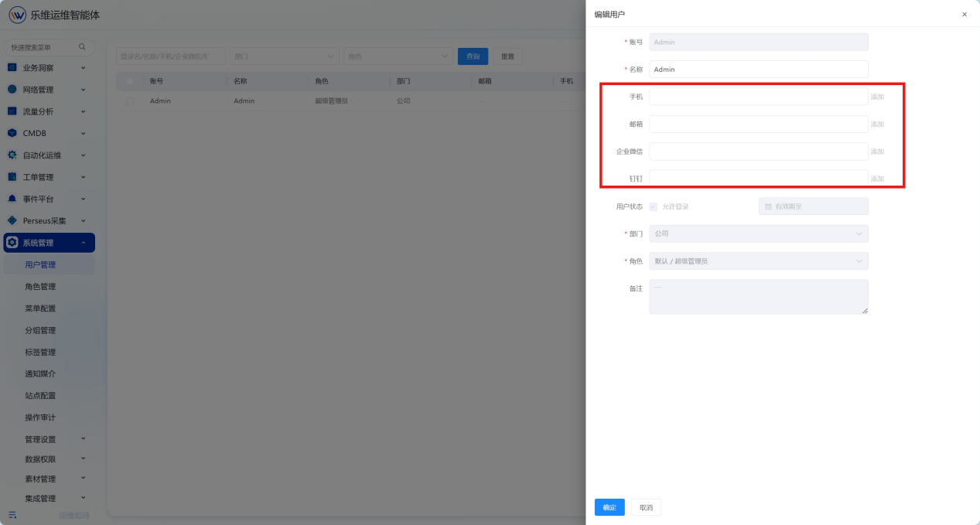Screen dimensions: 980x525
Task: Focus the 手机 input field
Action: tap(759, 97)
